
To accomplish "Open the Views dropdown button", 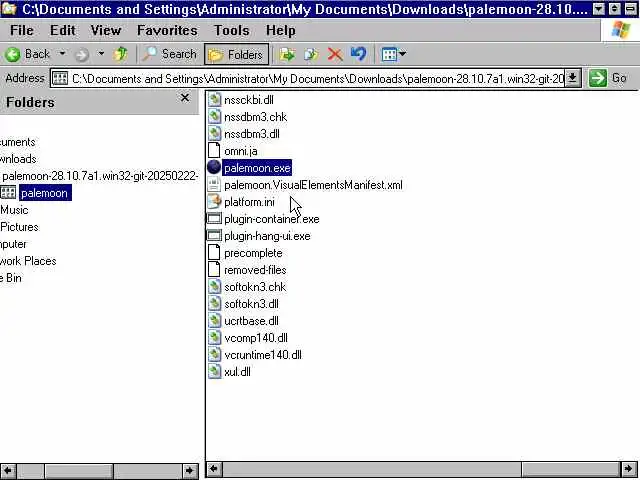I will pyautogui.click(x=393, y=54).
